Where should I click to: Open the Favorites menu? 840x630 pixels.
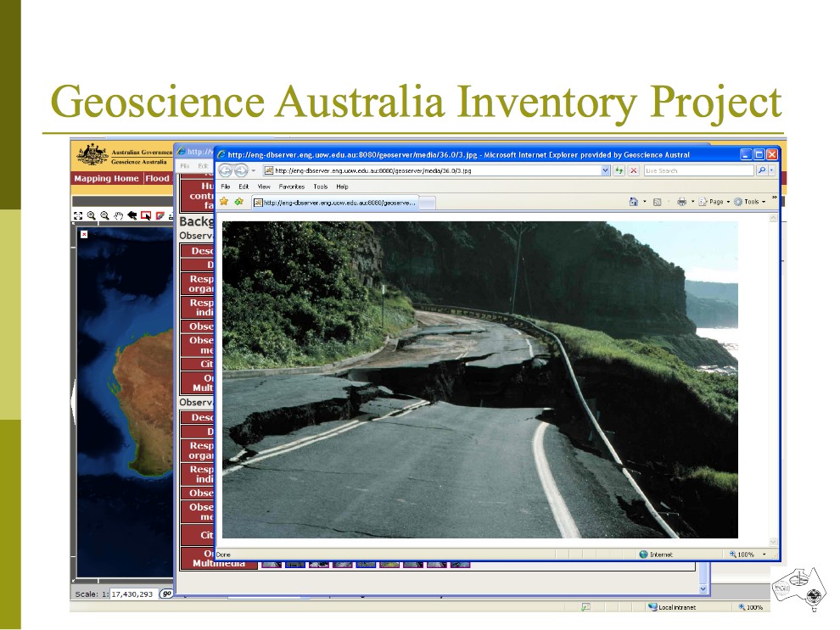pyautogui.click(x=291, y=187)
